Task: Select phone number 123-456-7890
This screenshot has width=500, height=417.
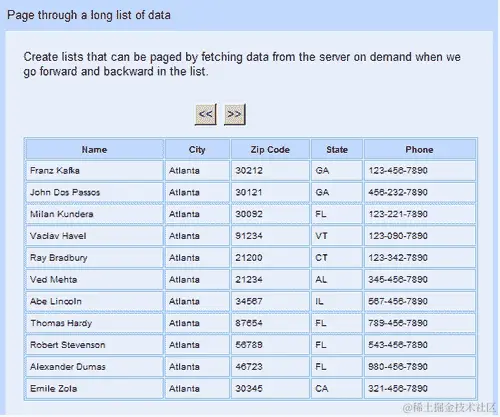Action: 420,171
